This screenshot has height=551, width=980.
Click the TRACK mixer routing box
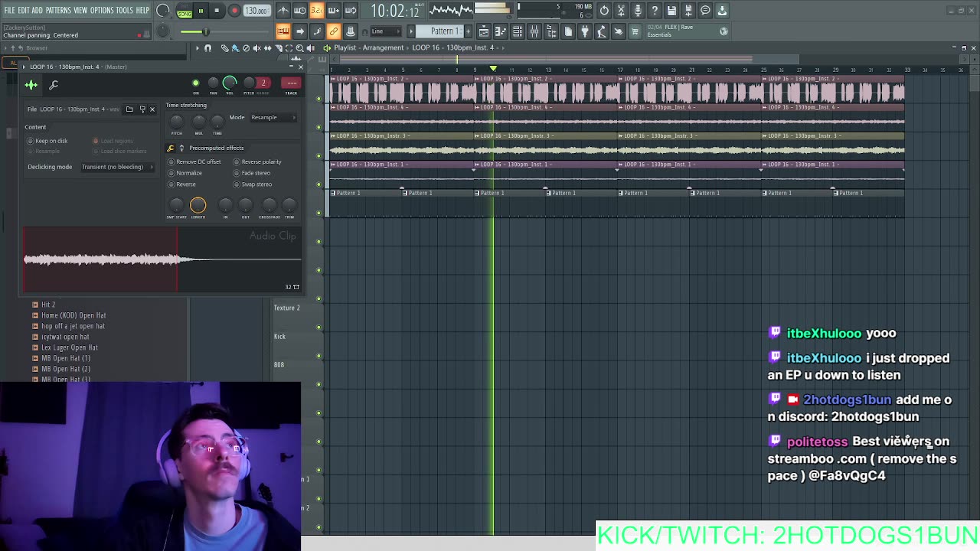tap(291, 83)
